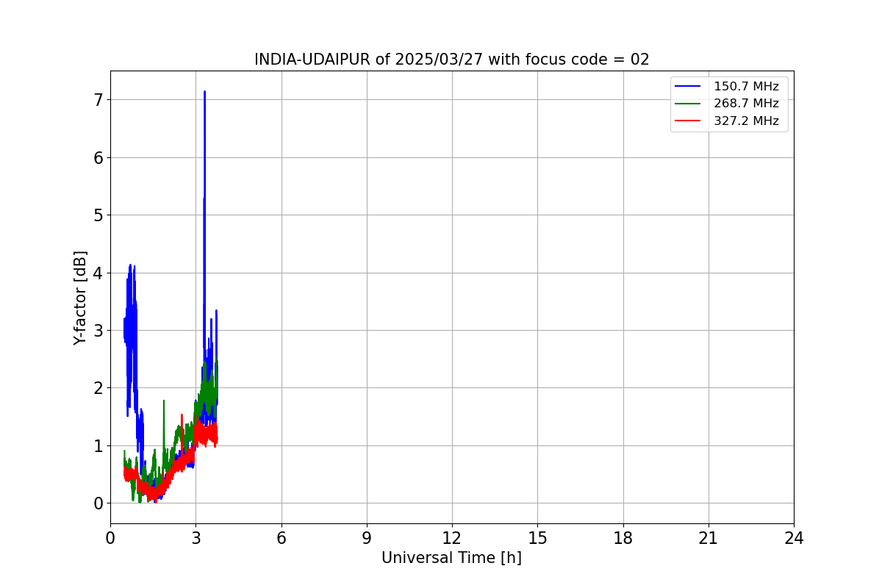Click the Universal Time [h] axis label

451,558
